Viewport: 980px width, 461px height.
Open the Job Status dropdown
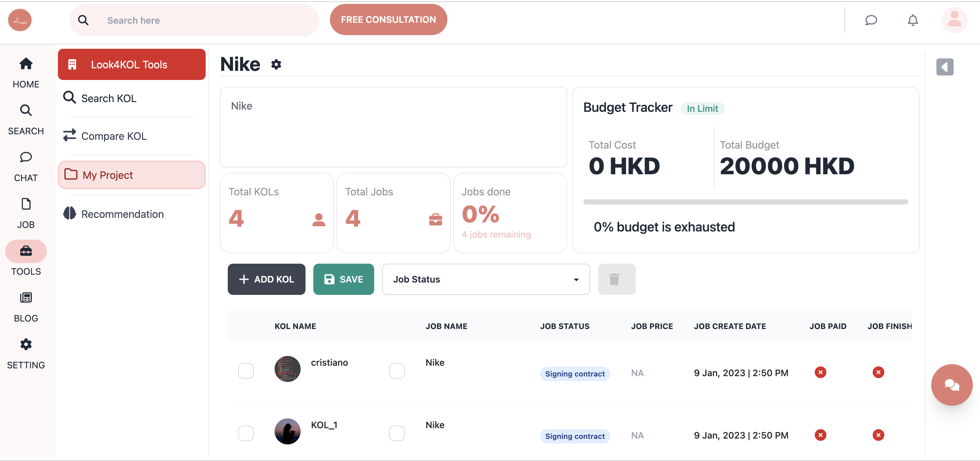pos(485,279)
